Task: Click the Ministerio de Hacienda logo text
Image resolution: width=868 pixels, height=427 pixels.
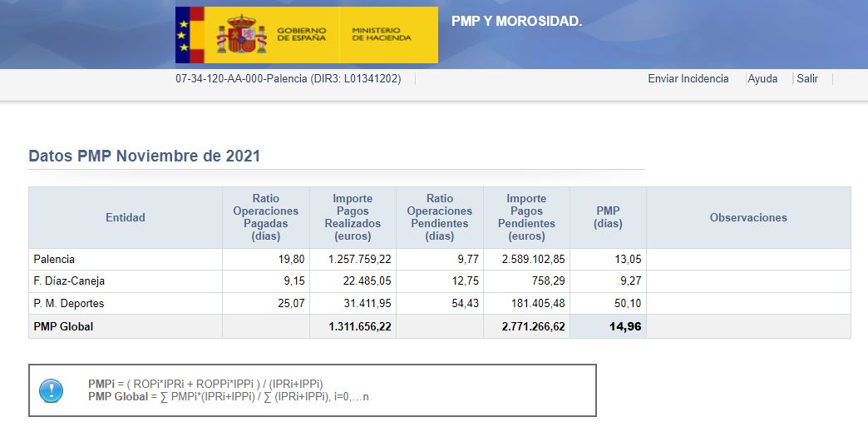Action: pos(381,34)
